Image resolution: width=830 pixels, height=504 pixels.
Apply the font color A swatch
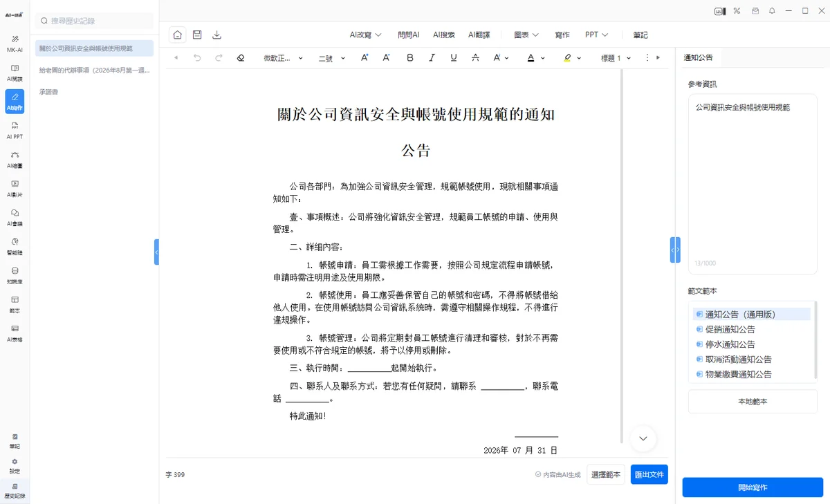click(531, 58)
